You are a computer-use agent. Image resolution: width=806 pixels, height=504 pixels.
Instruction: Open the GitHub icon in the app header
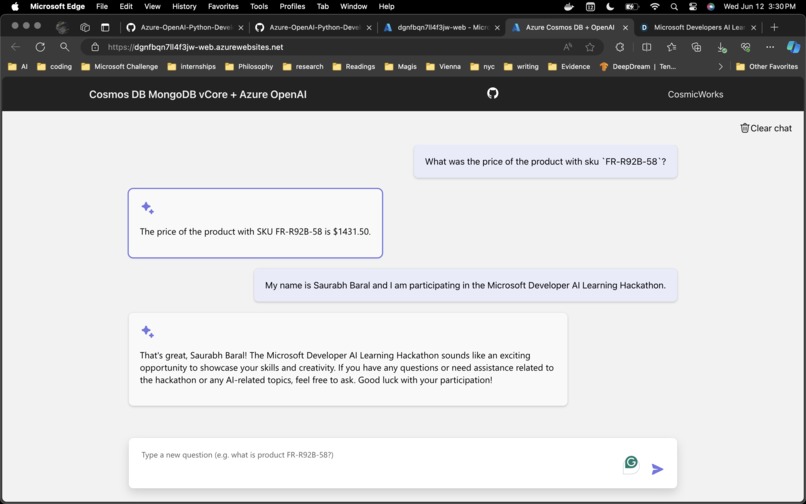(492, 93)
